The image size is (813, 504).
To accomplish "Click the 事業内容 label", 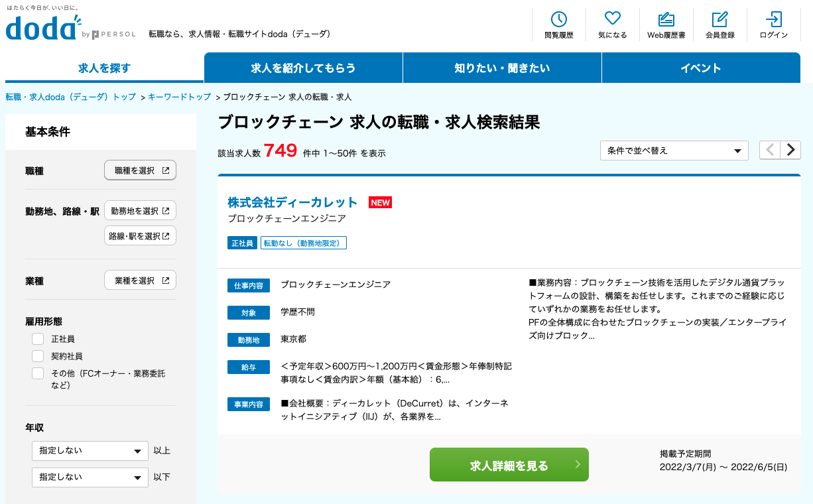I will pos(249,404).
